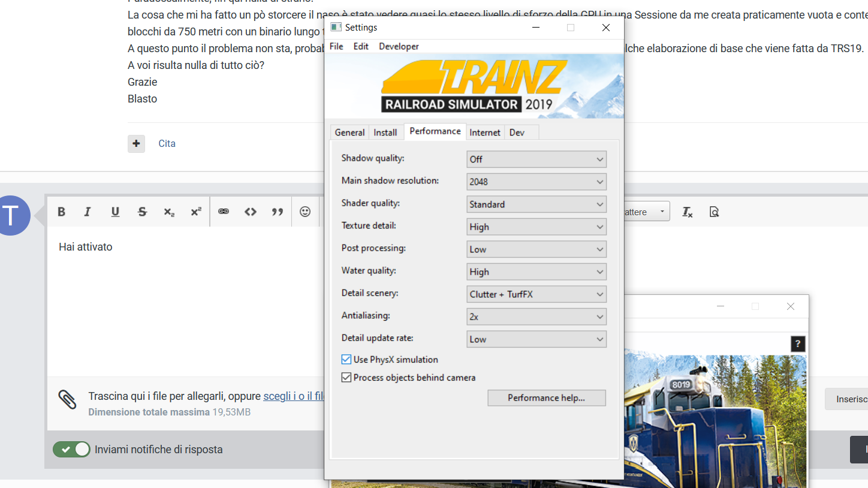Underline text in reply editor
The image size is (868, 488).
pos(115,212)
